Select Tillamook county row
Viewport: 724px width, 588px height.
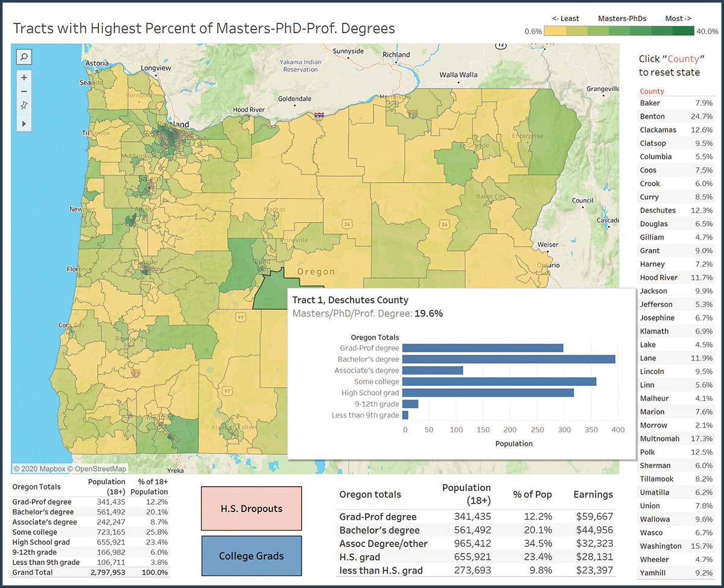click(676, 479)
